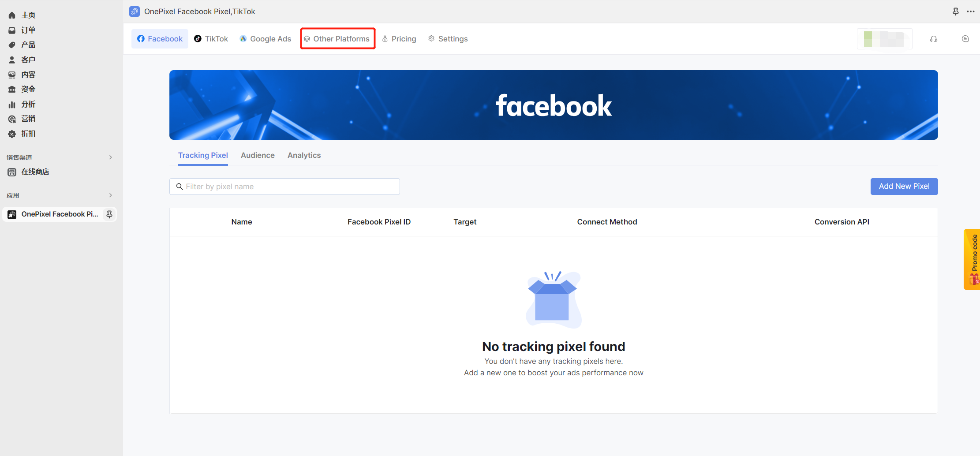Open 订单 orders in the sidebar

28,30
